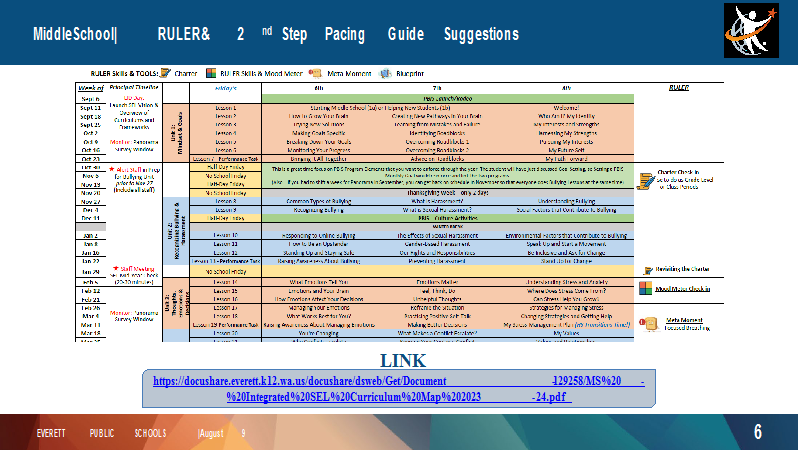Click 'My Values' cell
The image size is (800, 450).
tap(566, 333)
